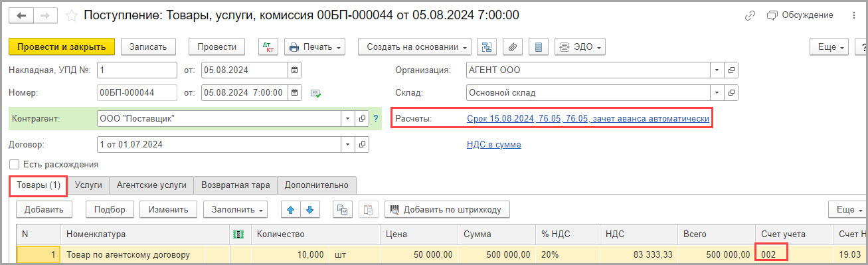Click Провести button
This screenshot has height=265, width=868.
(217, 47)
